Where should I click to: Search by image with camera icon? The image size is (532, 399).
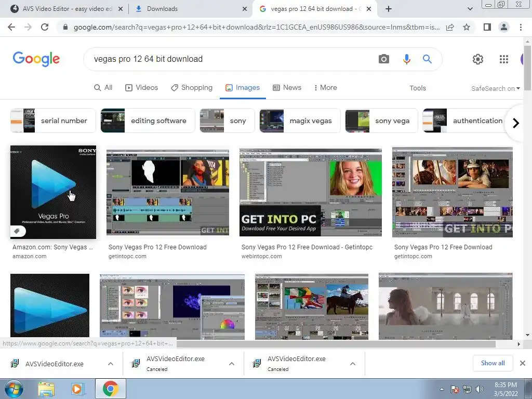(384, 59)
